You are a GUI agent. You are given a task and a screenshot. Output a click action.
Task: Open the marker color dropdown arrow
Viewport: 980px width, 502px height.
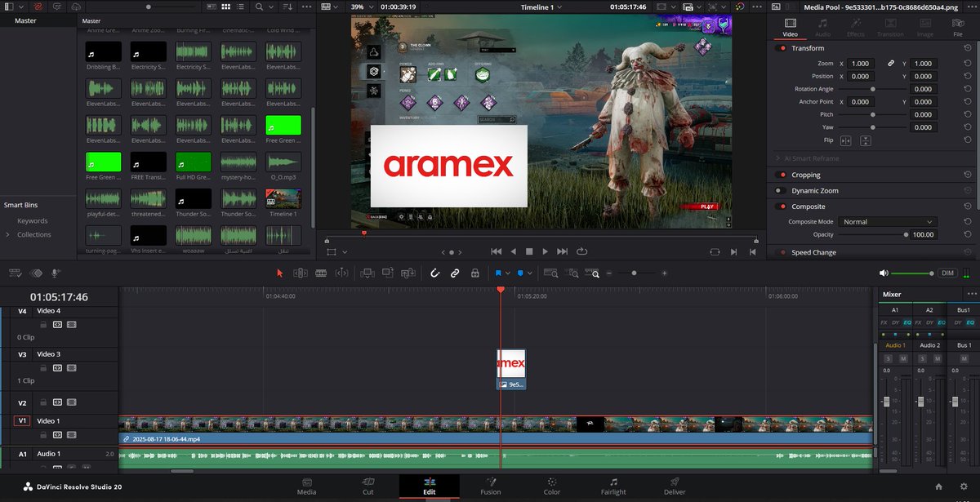pyautogui.click(x=530, y=273)
